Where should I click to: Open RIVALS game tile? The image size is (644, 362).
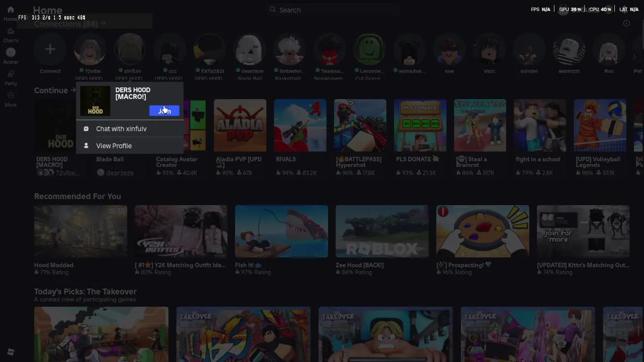coord(300,125)
